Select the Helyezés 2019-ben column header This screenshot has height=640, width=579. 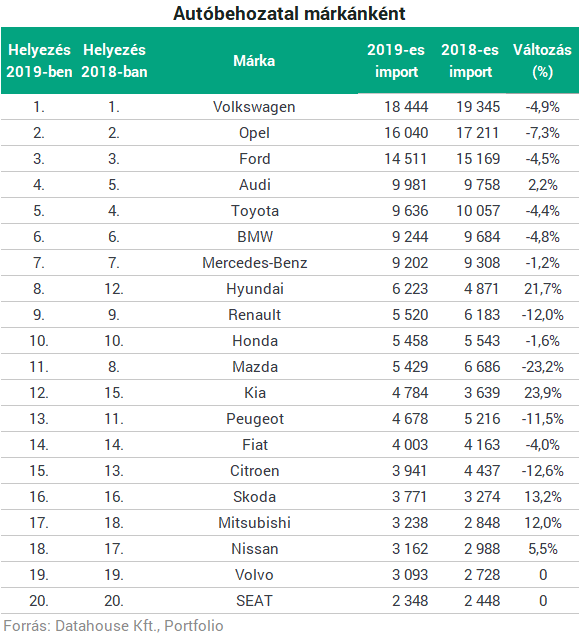tap(39, 61)
